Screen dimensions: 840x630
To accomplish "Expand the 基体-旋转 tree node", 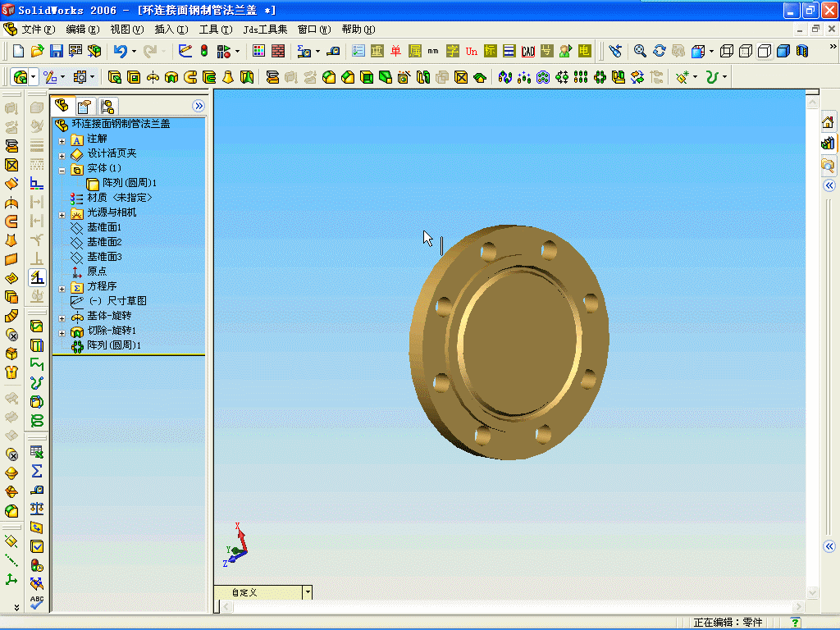I will (62, 318).
